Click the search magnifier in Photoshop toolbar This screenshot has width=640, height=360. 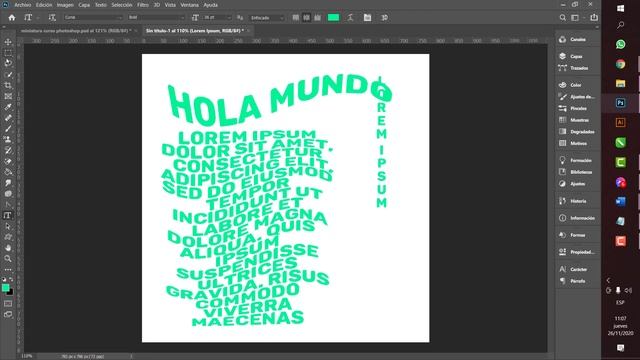[562, 18]
